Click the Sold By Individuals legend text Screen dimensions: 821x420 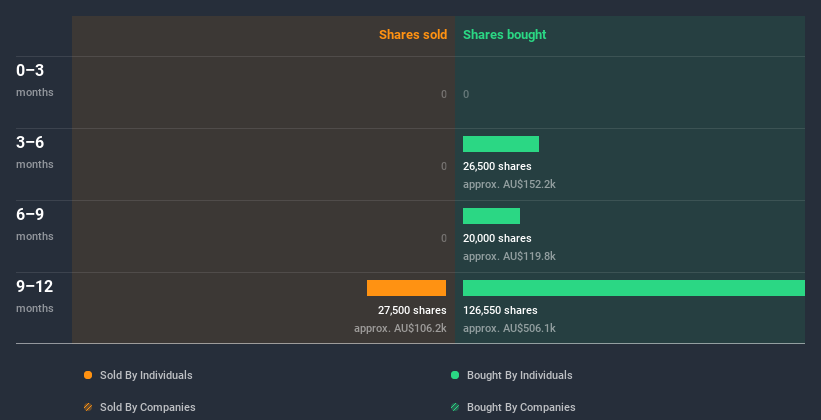tap(146, 375)
